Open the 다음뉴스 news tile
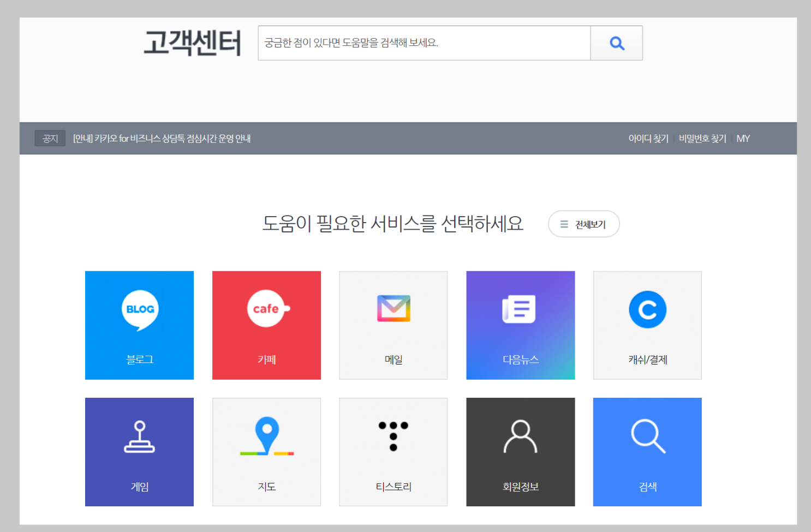 tap(521, 325)
